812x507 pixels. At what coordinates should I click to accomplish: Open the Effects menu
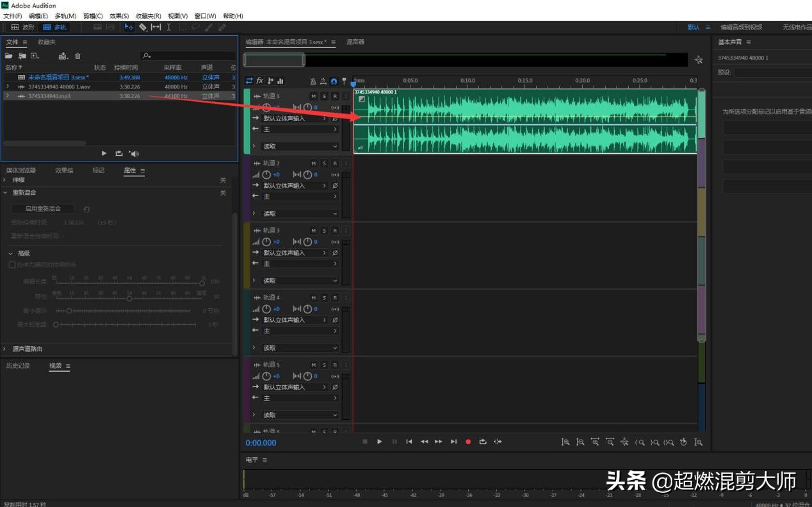click(x=119, y=16)
